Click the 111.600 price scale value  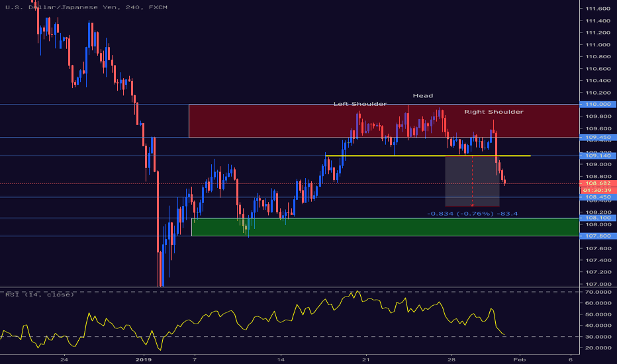598,9
